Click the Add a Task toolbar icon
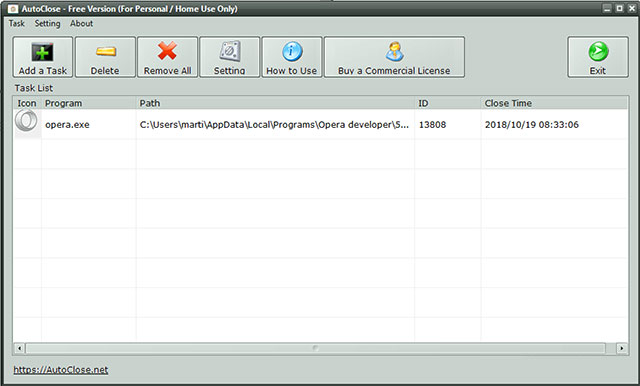This screenshot has height=386, width=640. pos(42,52)
